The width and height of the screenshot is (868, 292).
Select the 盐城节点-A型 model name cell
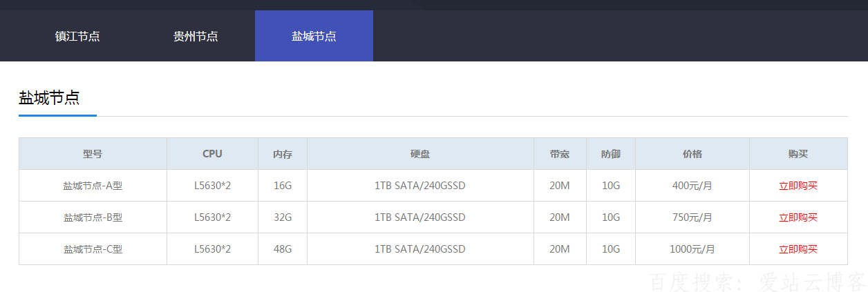click(93, 186)
